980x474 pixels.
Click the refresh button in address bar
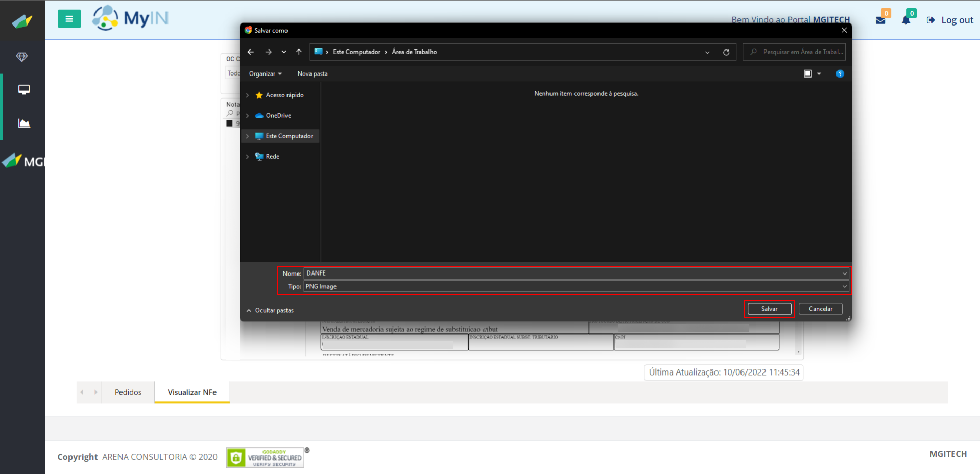(x=726, y=52)
